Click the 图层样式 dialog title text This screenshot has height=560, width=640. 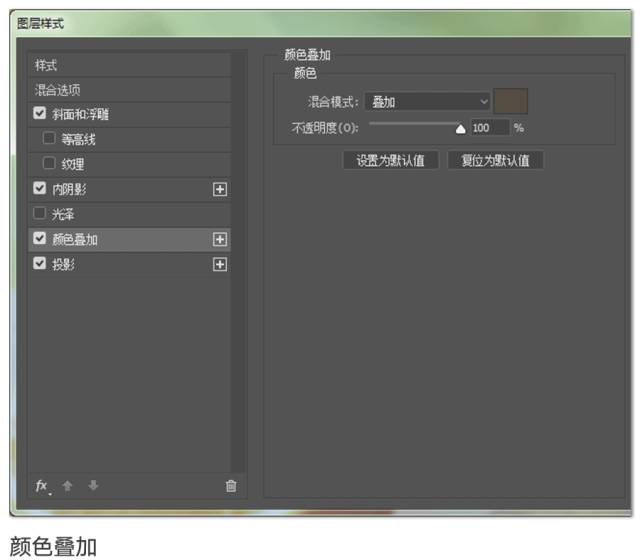click(x=40, y=24)
